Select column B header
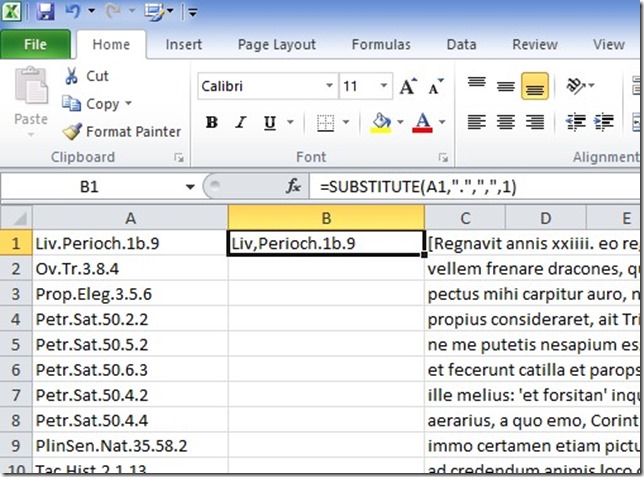 [325, 218]
